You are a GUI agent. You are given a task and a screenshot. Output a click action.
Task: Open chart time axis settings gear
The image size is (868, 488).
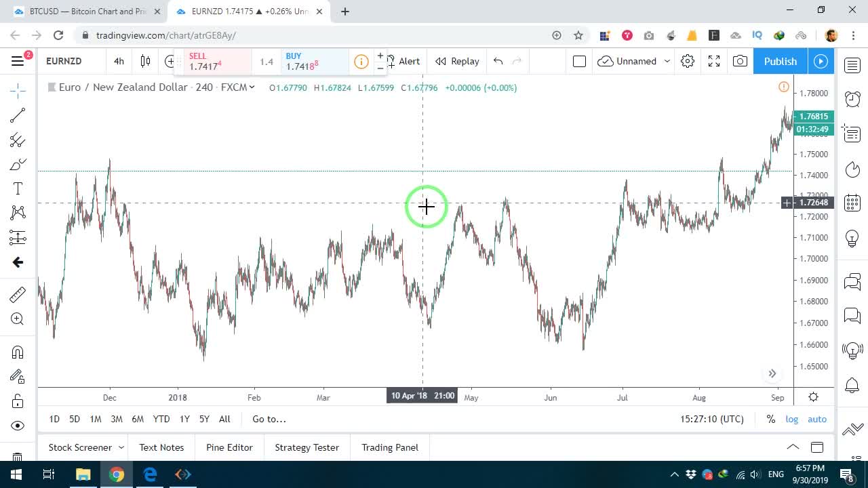pyautogui.click(x=813, y=397)
